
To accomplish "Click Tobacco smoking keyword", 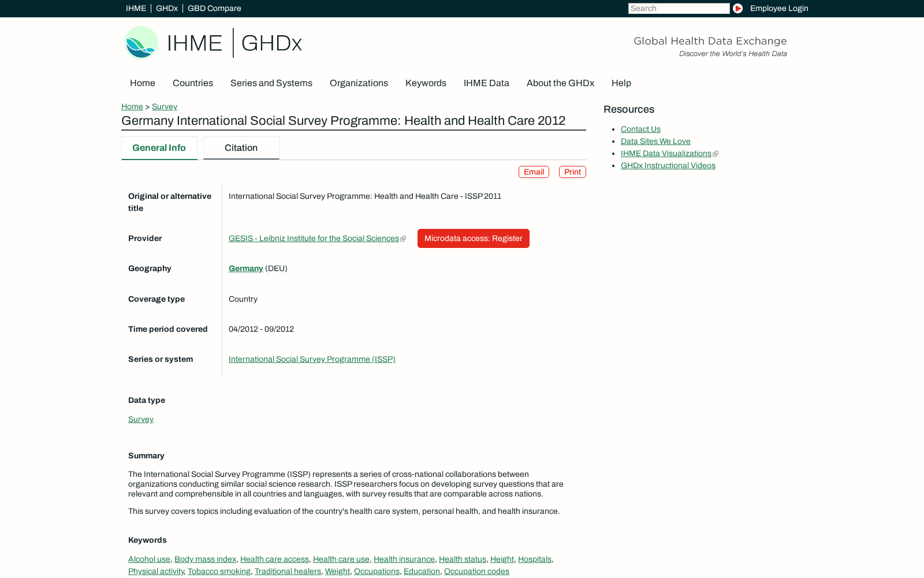I will coord(219,571).
